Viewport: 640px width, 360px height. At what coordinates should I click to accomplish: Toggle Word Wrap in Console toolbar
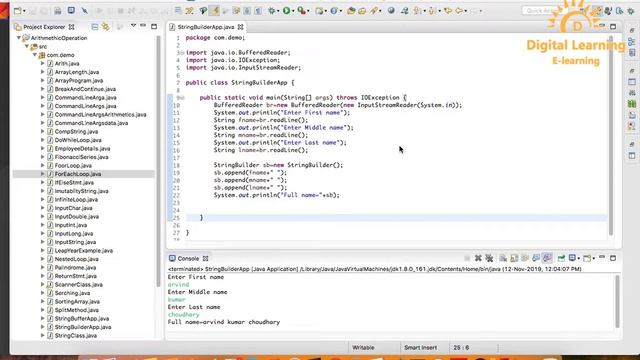click(x=525, y=258)
